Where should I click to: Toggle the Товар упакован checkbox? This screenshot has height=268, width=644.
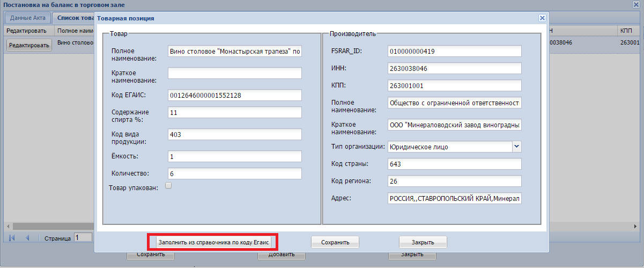[168, 186]
